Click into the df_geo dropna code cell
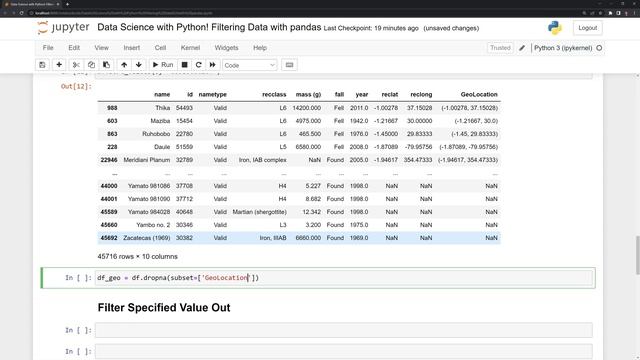Image resolution: width=640 pixels, height=360 pixels. 343,278
